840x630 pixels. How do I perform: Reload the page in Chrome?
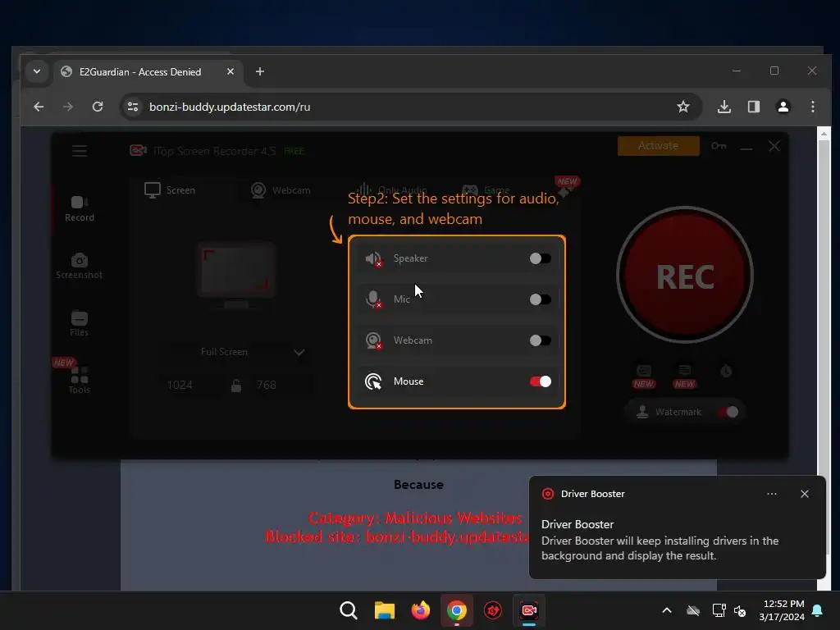98,107
